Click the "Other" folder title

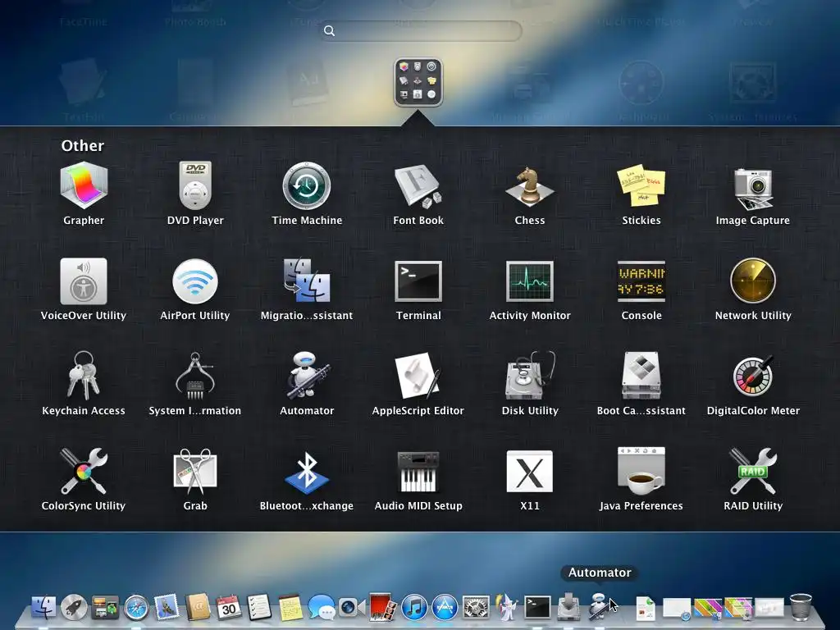(x=83, y=145)
